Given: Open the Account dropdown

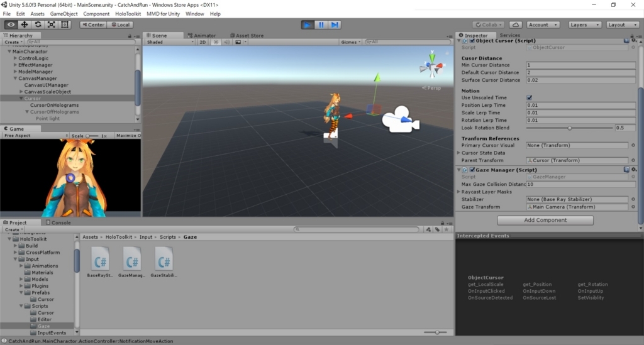Looking at the screenshot, I should (x=543, y=25).
